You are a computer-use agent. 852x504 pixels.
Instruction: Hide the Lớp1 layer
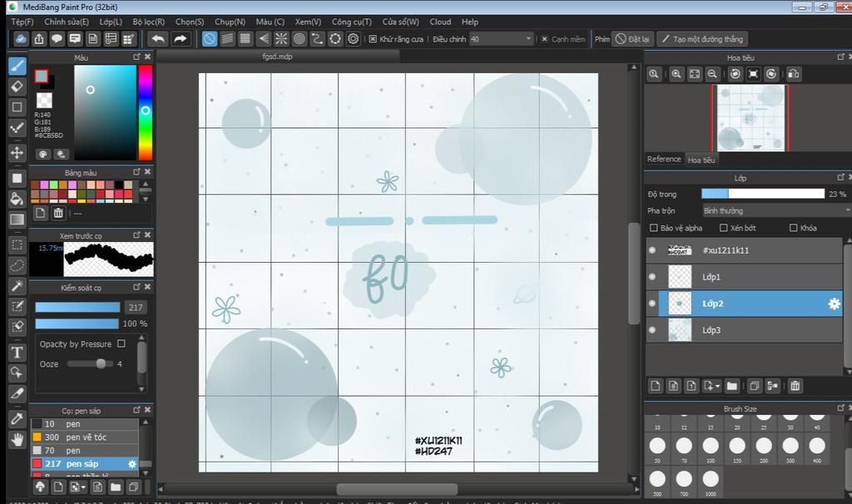(x=652, y=277)
